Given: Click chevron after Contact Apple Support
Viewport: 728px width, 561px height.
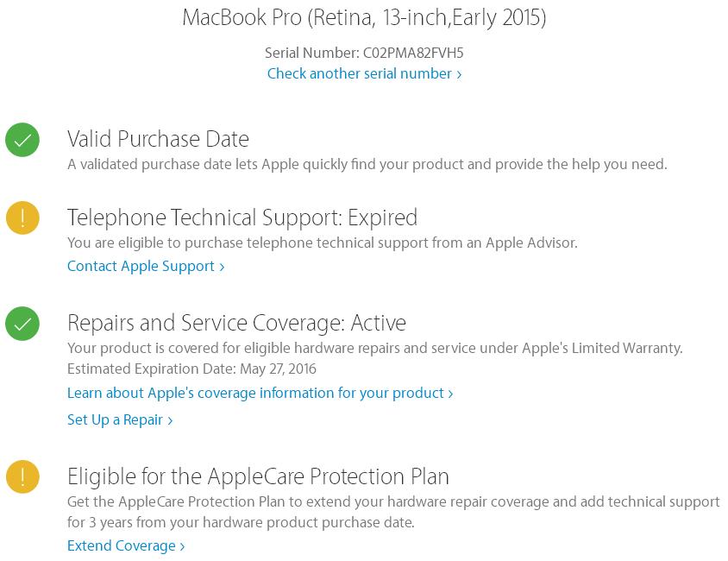Looking at the screenshot, I should pos(222,268).
